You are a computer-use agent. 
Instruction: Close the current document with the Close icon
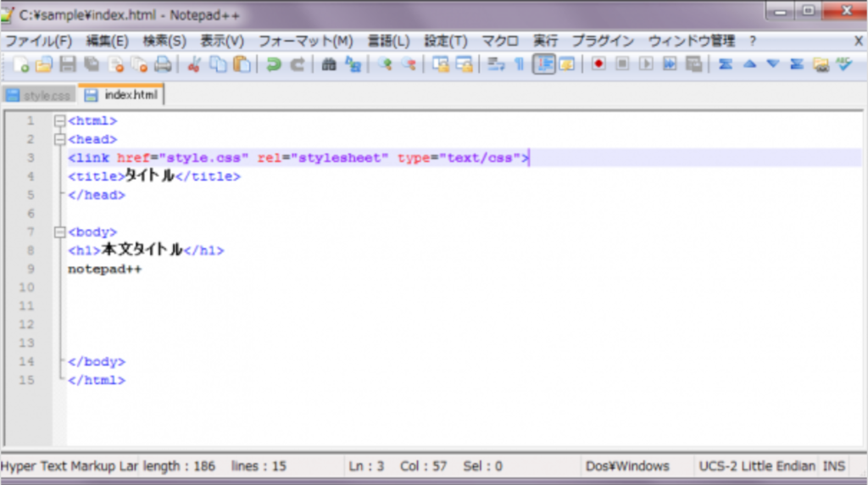[x=115, y=64]
